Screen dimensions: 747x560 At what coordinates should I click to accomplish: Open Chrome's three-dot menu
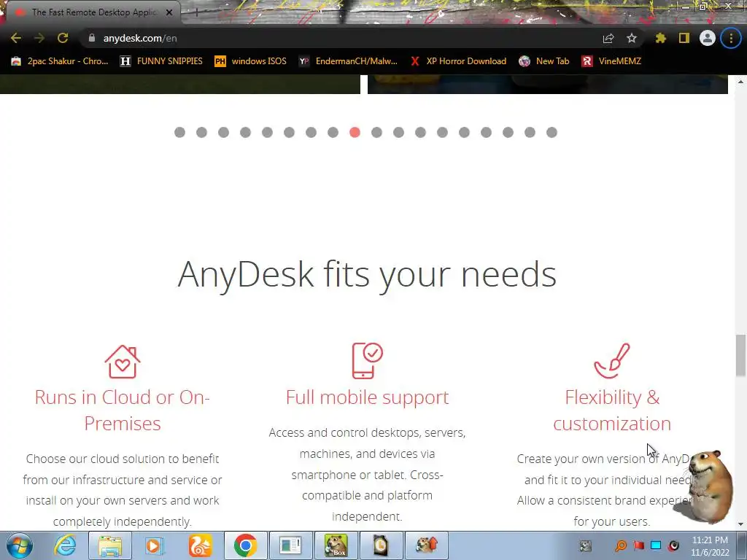pyautogui.click(x=731, y=38)
